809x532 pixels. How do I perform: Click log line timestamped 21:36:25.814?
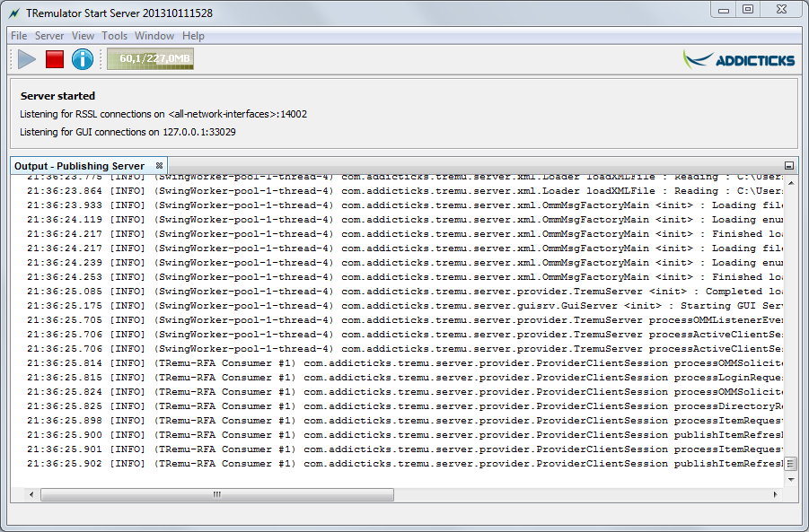[x=404, y=363]
